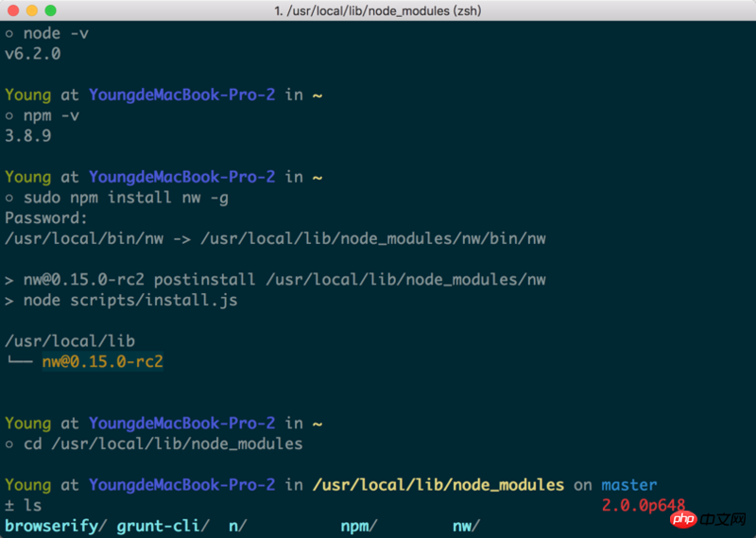The width and height of the screenshot is (756, 538).
Task: Click the red '2.0.0p648' ruby version
Action: (644, 505)
